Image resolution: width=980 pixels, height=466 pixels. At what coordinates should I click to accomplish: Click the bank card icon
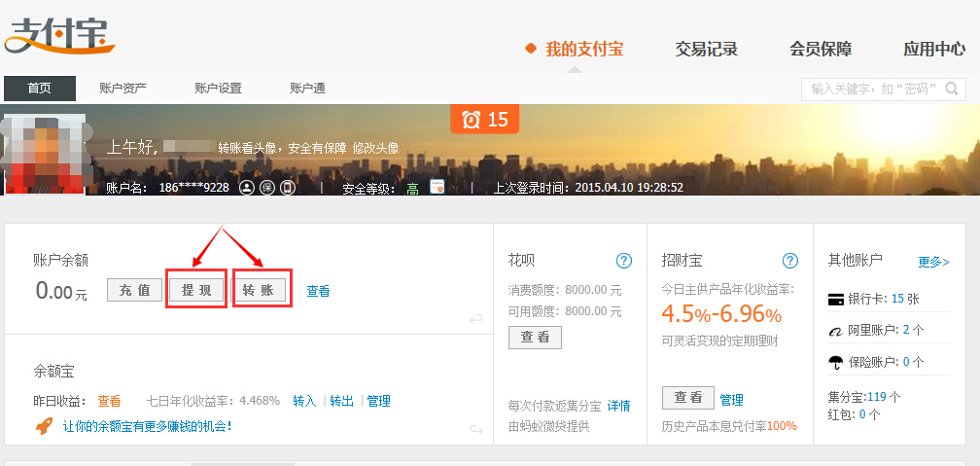click(x=835, y=299)
